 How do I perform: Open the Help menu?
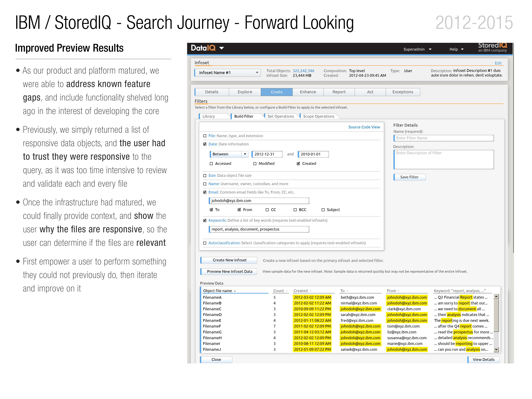click(x=456, y=49)
